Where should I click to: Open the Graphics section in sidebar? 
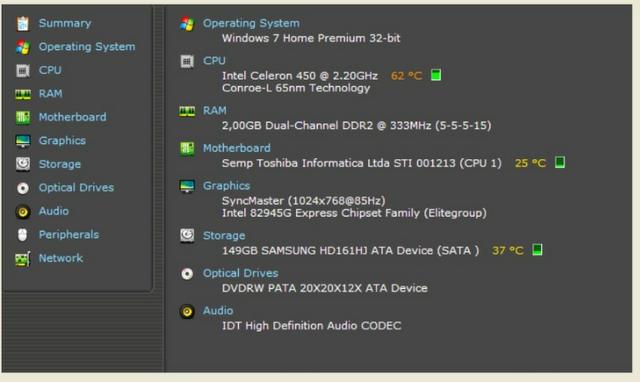(62, 141)
